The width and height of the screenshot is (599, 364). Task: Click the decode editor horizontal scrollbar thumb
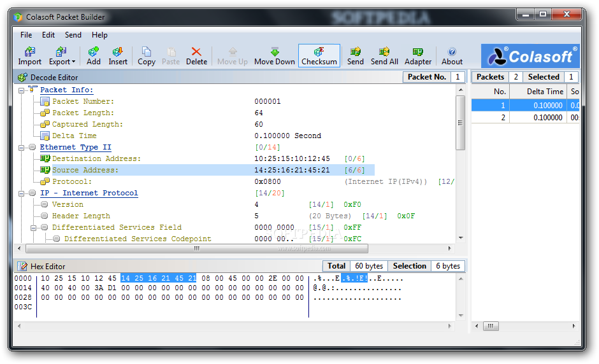(197, 248)
